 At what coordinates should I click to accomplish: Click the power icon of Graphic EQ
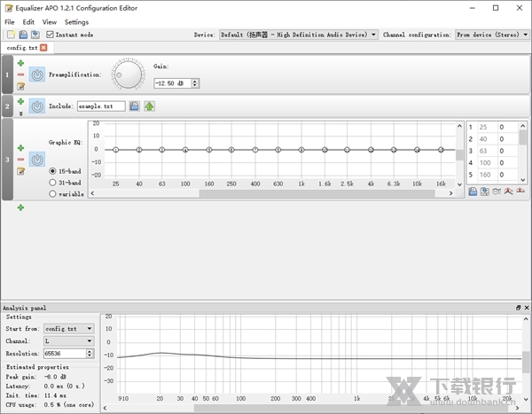pos(37,160)
